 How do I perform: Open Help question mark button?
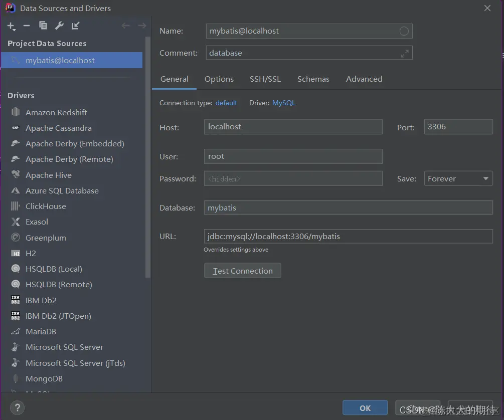18,408
